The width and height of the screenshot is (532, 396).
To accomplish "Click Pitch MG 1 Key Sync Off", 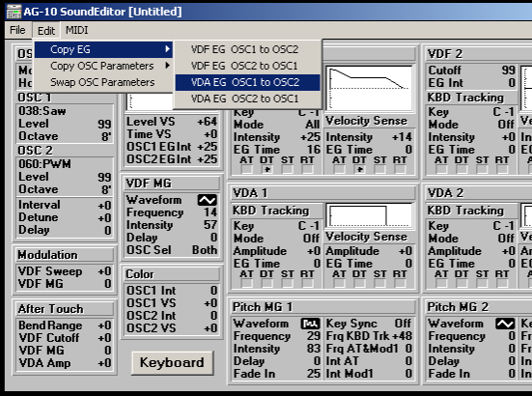I will [x=403, y=324].
